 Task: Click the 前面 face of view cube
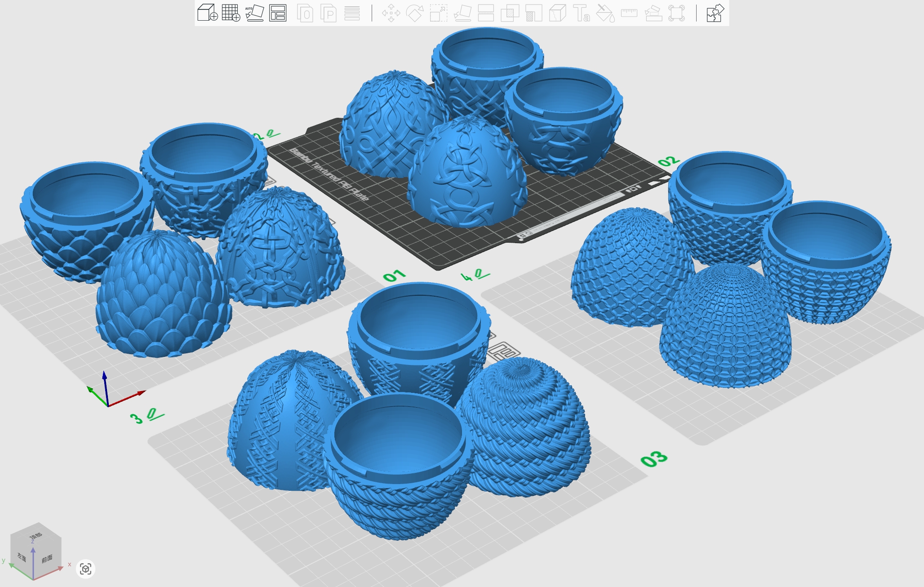[47, 559]
